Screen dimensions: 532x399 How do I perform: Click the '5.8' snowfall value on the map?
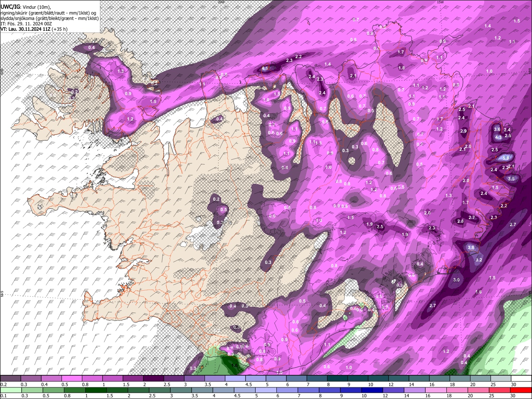pos(506,158)
